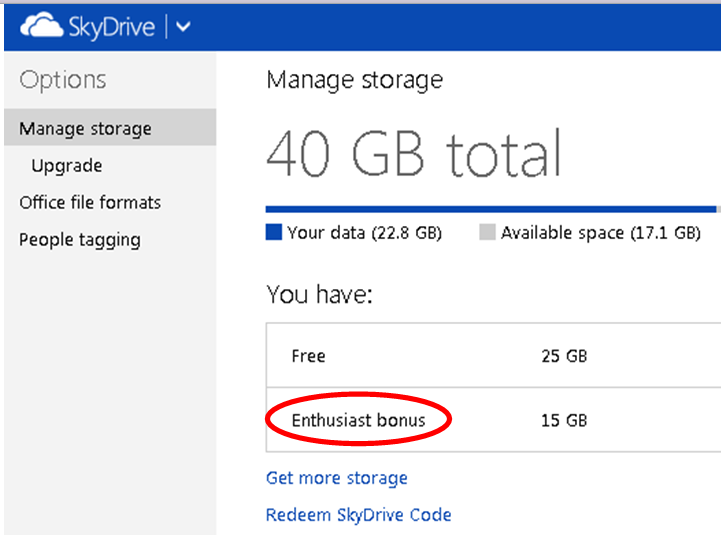Click the gray Available space legend swatch

pyautogui.click(x=487, y=233)
